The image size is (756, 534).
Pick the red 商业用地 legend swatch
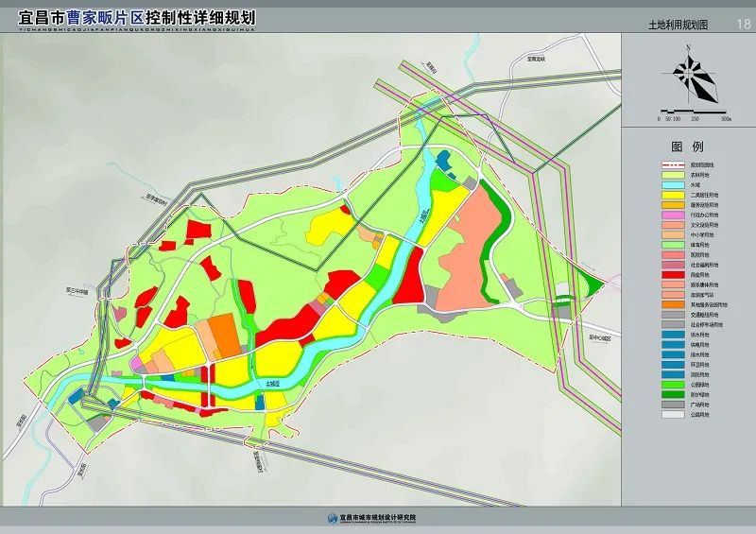tap(672, 274)
